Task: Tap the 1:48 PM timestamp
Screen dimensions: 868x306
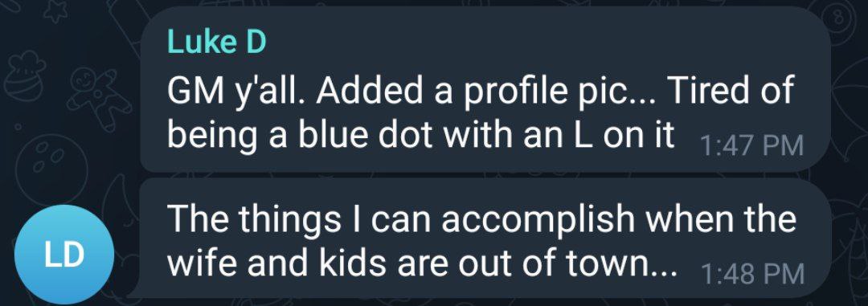Action: (751, 273)
